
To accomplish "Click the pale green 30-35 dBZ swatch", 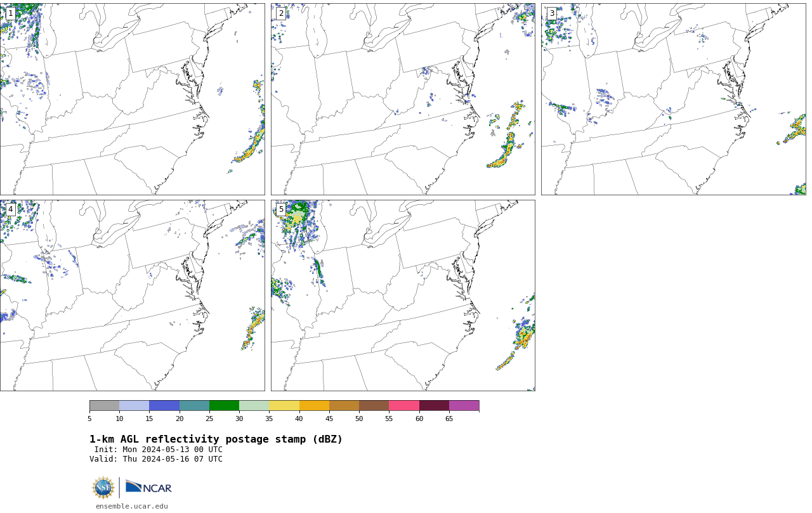I will point(254,406).
